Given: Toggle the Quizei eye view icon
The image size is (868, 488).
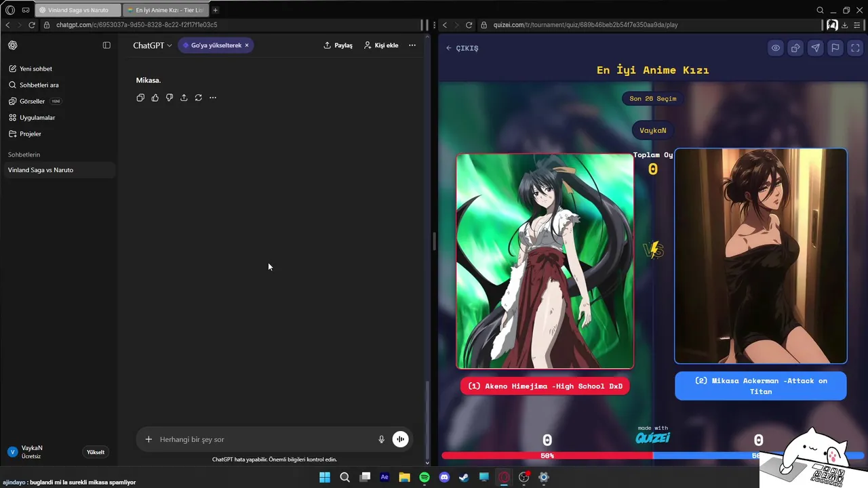Looking at the screenshot, I should [776, 48].
